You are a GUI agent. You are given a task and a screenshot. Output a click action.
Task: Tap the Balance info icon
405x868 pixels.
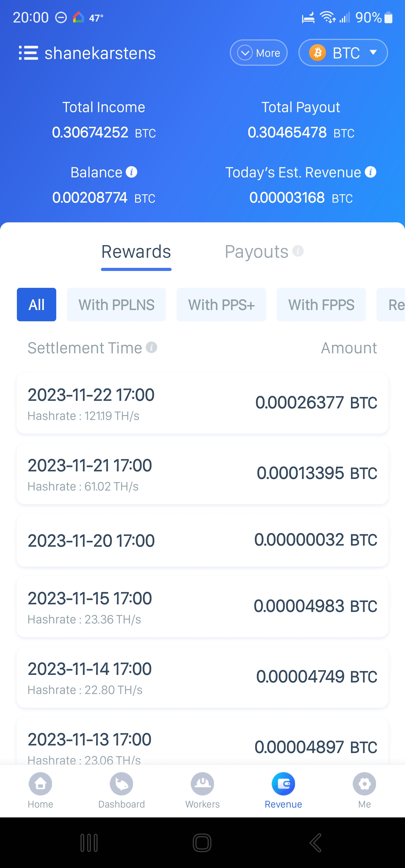coord(132,172)
